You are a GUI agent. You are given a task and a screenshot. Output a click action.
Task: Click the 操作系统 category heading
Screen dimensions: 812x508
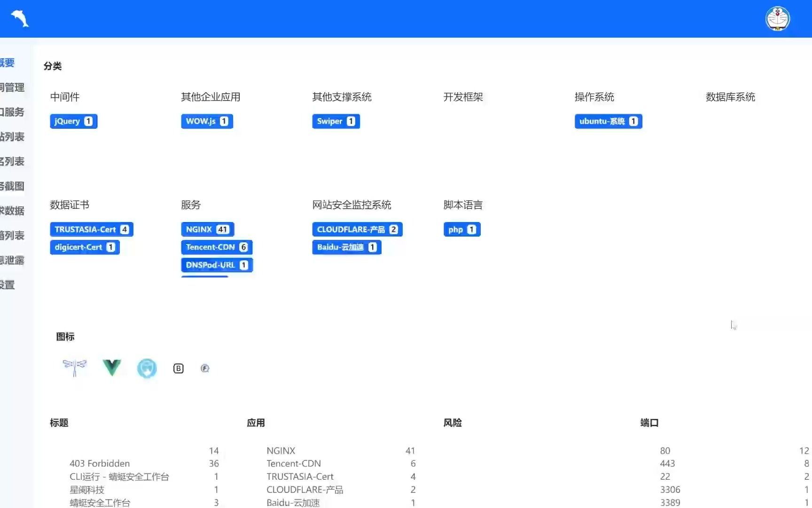(x=594, y=97)
